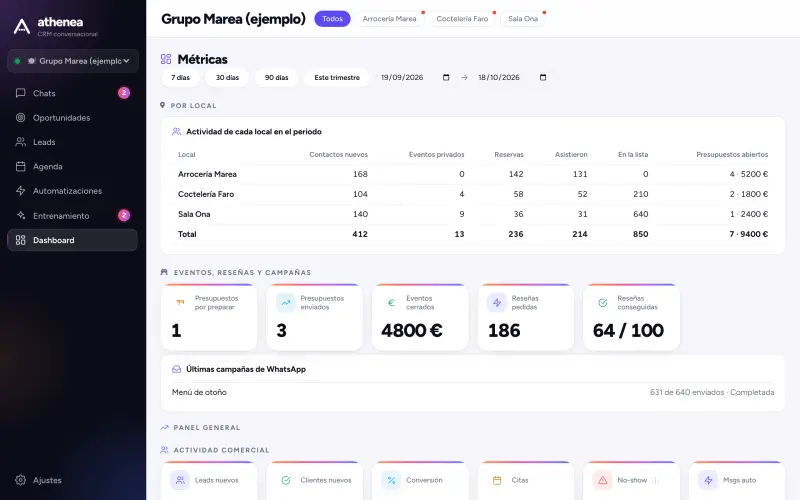Click the start date field 19/09/2026

click(415, 78)
